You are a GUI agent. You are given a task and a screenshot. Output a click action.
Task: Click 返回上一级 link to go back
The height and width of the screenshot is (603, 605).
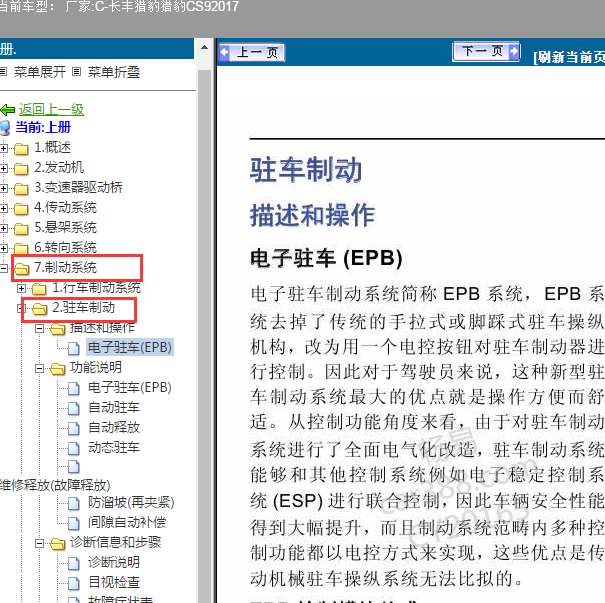click(51, 110)
